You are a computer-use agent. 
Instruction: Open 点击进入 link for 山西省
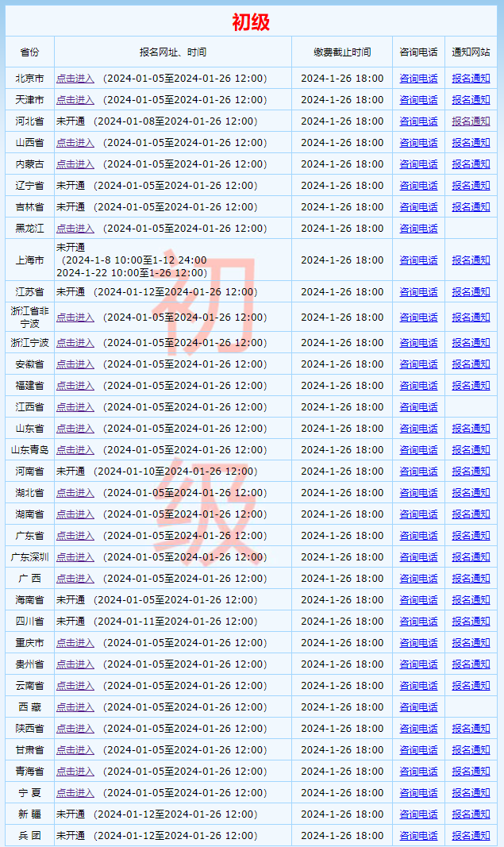point(75,143)
